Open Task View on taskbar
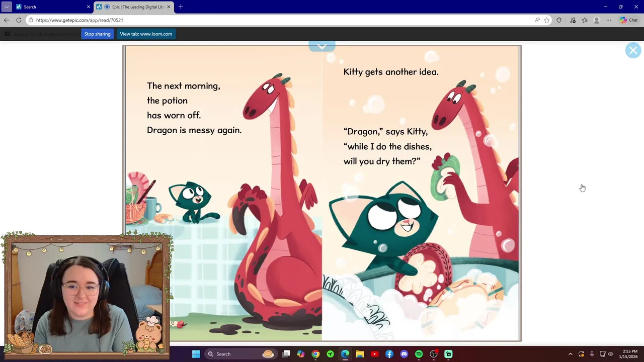644x362 pixels. pyautogui.click(x=286, y=354)
